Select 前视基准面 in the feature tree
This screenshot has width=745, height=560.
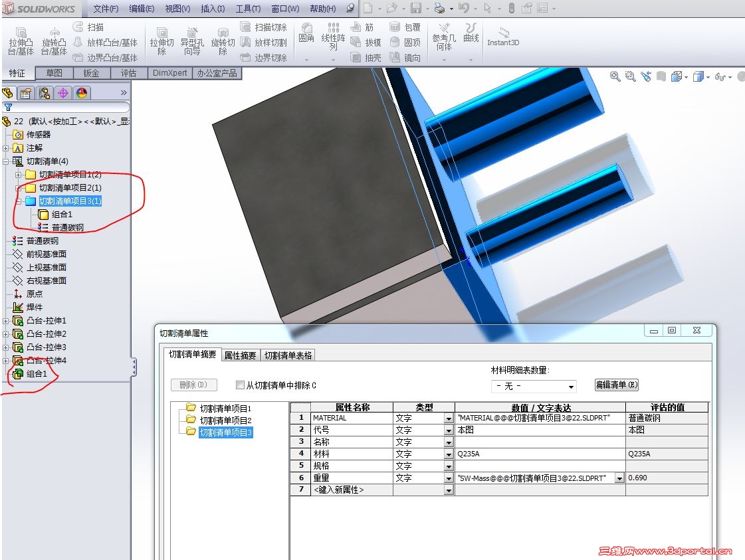47,254
